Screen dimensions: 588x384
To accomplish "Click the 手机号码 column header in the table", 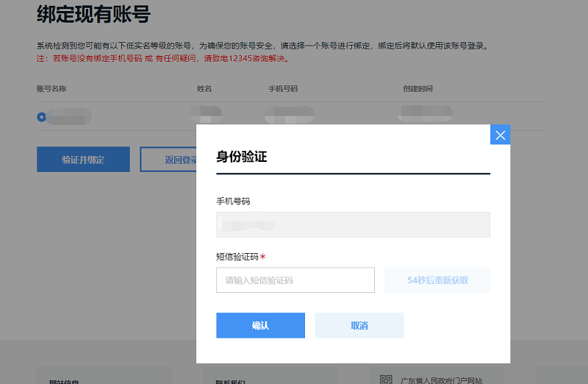I will (283, 89).
